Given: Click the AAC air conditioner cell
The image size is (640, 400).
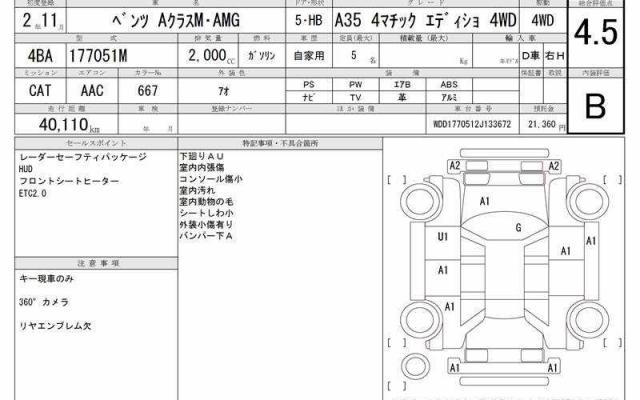Looking at the screenshot, I should pos(90,89).
